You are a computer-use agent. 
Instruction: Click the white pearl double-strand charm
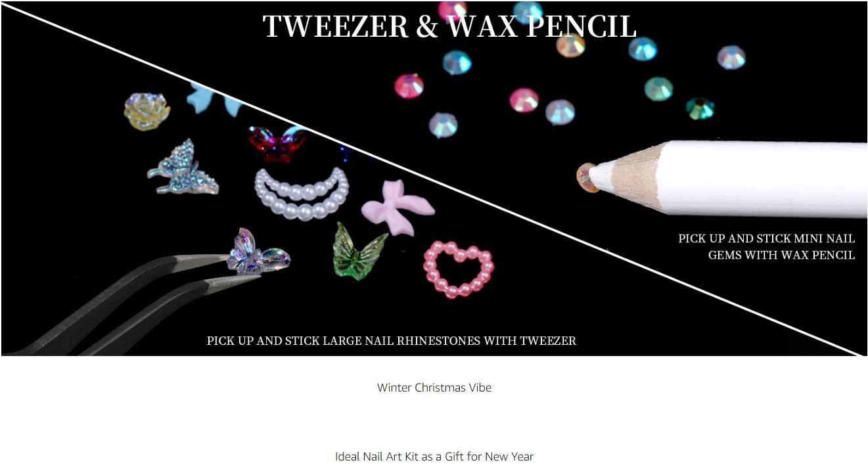302,194
